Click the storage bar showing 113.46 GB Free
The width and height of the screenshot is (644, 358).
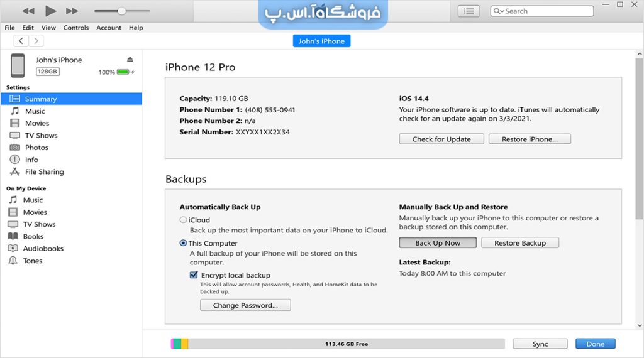coord(338,344)
